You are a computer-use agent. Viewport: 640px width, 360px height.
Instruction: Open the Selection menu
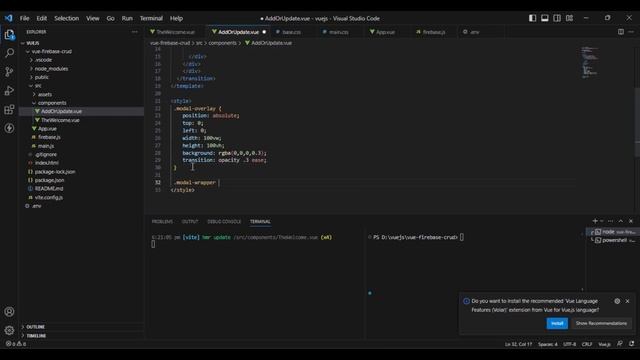pyautogui.click(x=67, y=18)
